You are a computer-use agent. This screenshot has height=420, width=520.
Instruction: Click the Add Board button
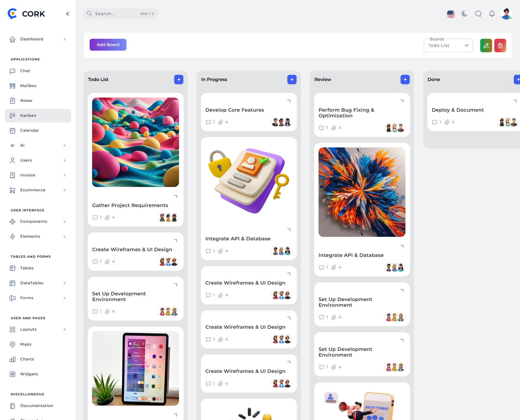108,45
